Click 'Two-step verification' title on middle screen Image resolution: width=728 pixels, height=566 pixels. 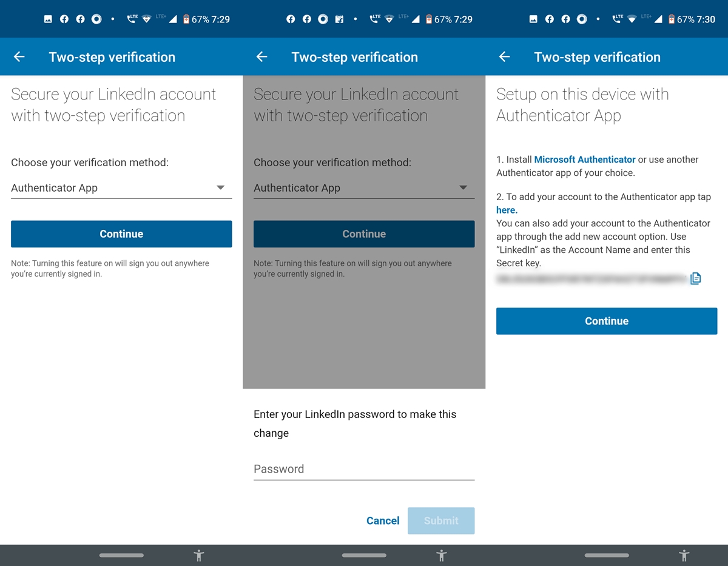point(355,57)
